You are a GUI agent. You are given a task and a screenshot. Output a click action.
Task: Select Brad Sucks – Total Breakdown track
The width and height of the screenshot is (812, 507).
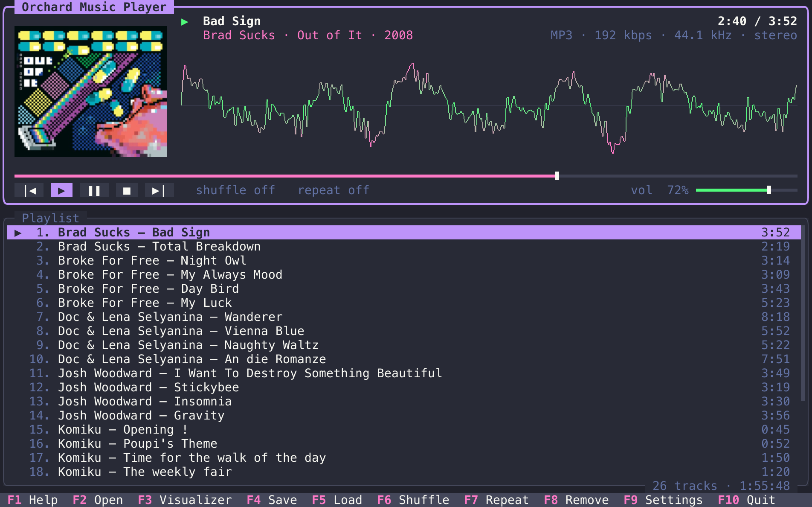point(404,247)
